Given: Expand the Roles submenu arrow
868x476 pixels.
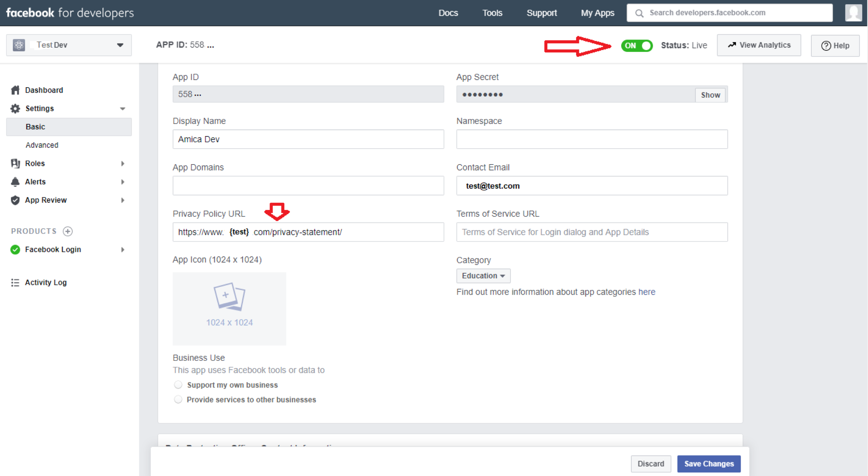Looking at the screenshot, I should 123,163.
